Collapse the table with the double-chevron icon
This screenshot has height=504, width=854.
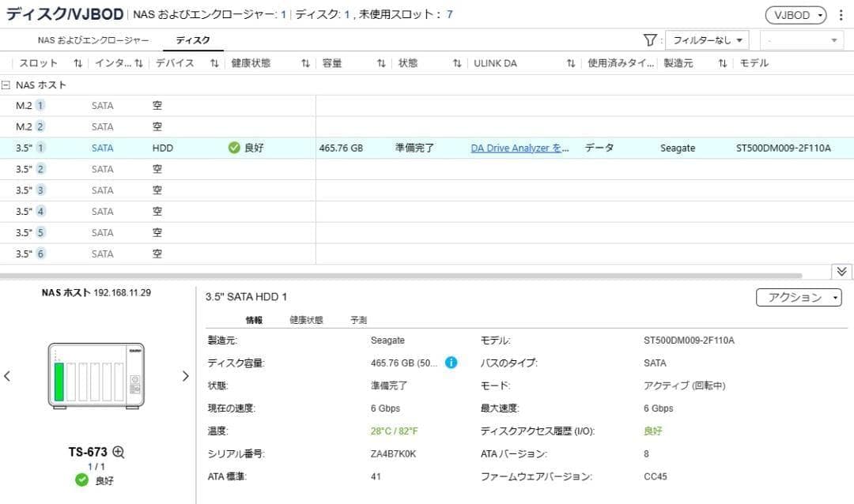pyautogui.click(x=841, y=271)
